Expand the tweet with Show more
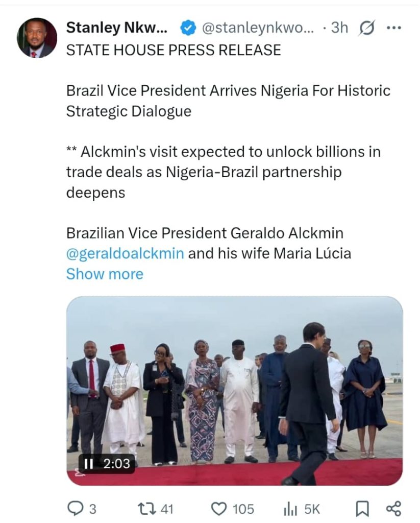The width and height of the screenshot is (420, 523). pyautogui.click(x=105, y=274)
